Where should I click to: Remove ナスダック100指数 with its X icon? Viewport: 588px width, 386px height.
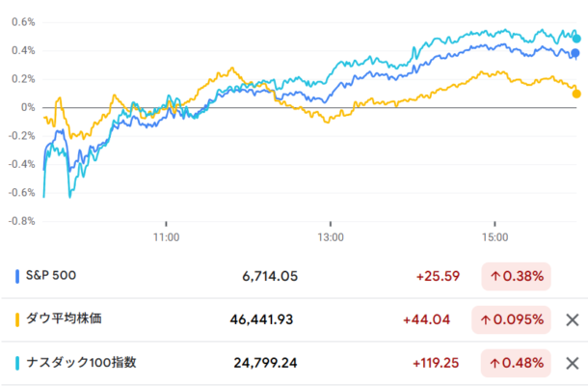[x=572, y=364]
